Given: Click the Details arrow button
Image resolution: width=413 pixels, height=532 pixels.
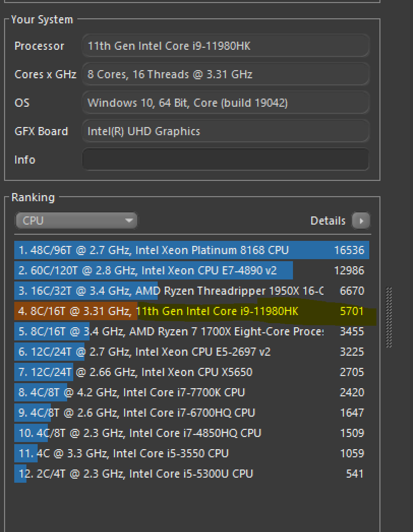Looking at the screenshot, I should (x=361, y=221).
